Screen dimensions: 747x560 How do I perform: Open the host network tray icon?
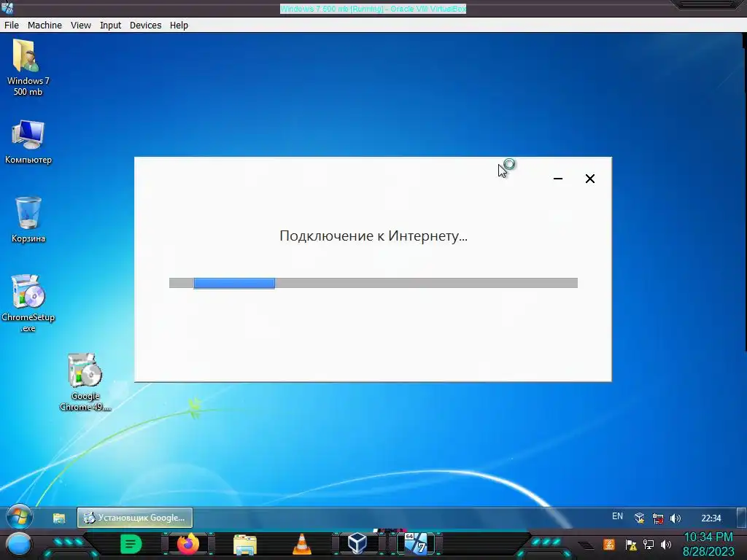(649, 544)
